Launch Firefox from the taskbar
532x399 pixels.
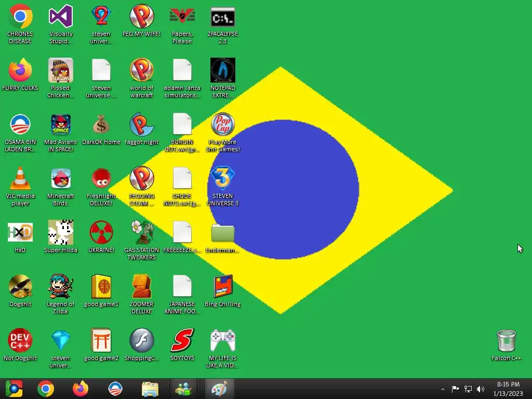pos(81,389)
